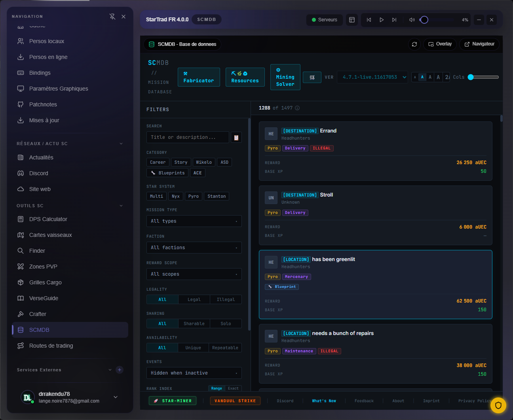
Task: Skip to the next track
Action: (x=394, y=20)
